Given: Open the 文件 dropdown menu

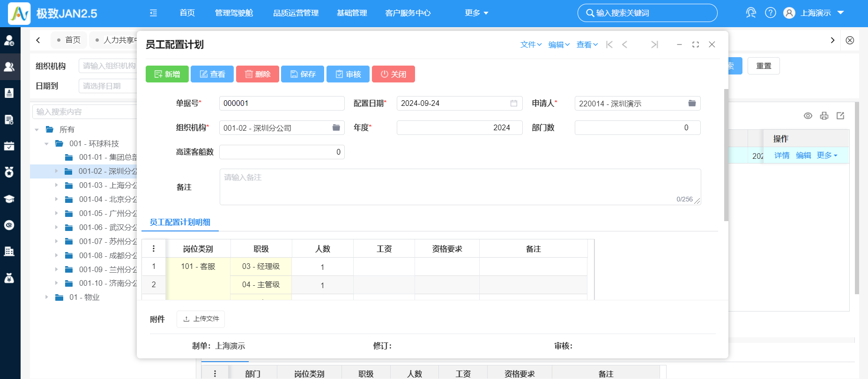Looking at the screenshot, I should pyautogui.click(x=531, y=45).
